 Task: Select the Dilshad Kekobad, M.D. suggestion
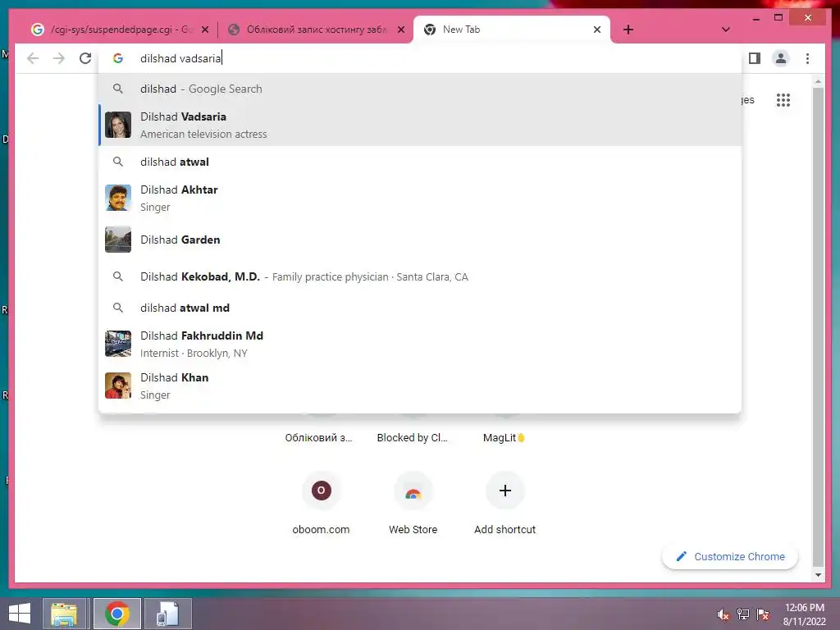420,276
